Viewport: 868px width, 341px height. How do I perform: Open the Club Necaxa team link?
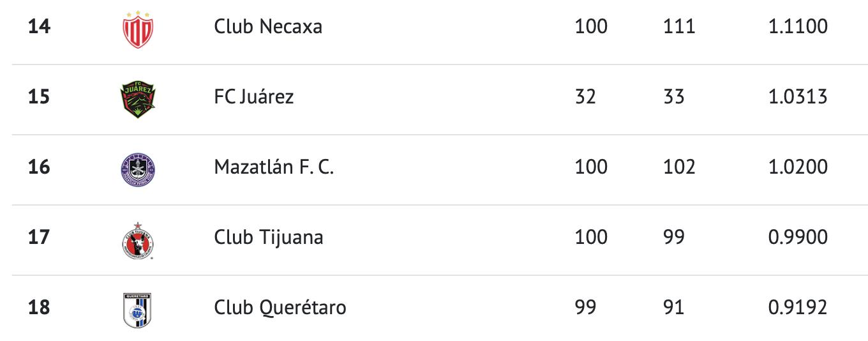[268, 27]
